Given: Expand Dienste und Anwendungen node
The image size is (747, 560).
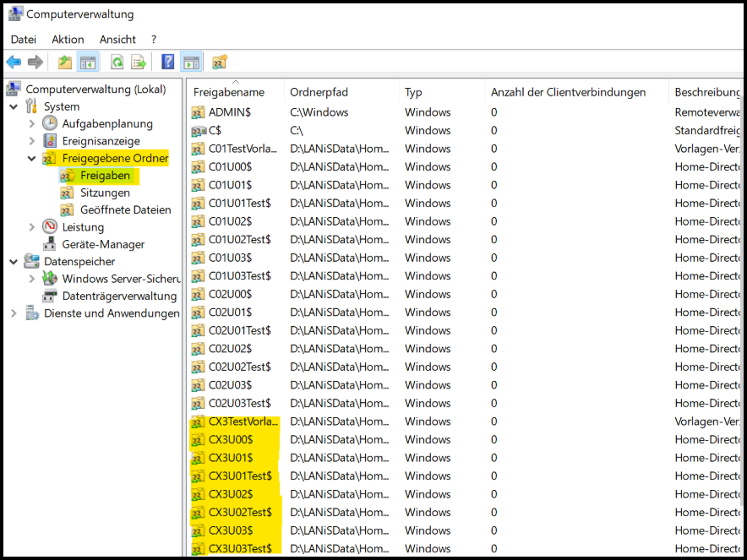Looking at the screenshot, I should click(x=14, y=313).
